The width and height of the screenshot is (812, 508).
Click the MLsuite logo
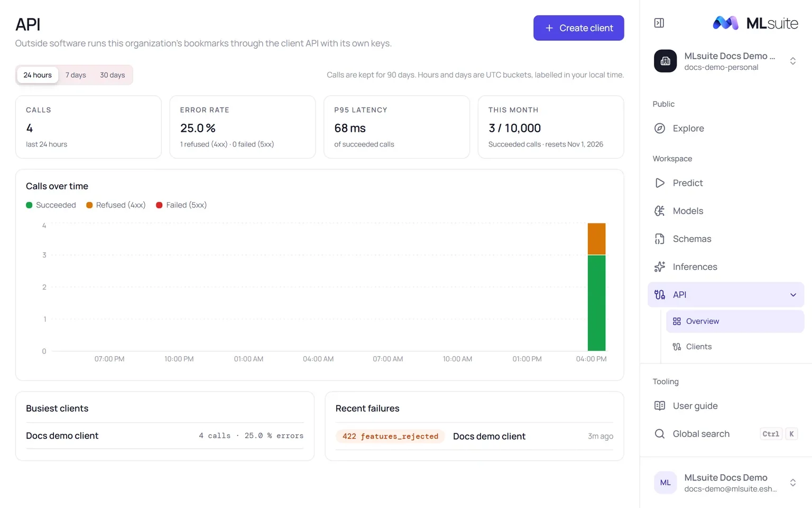click(755, 23)
